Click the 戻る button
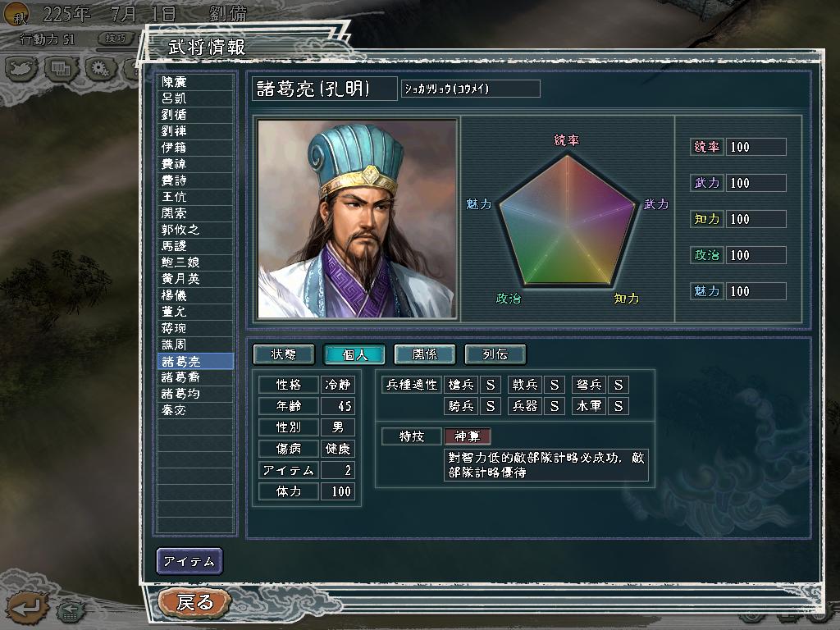 click(194, 603)
